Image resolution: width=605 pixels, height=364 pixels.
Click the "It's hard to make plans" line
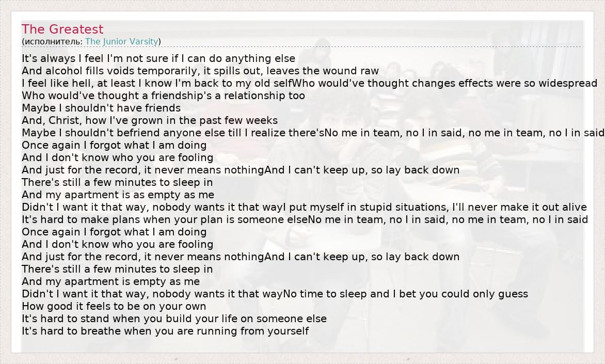[305, 219]
